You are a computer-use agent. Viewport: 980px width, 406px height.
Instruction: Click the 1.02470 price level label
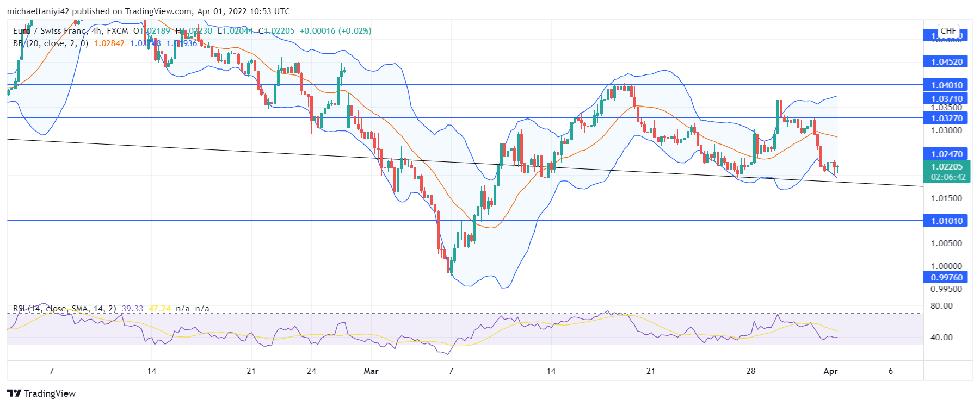(x=947, y=154)
